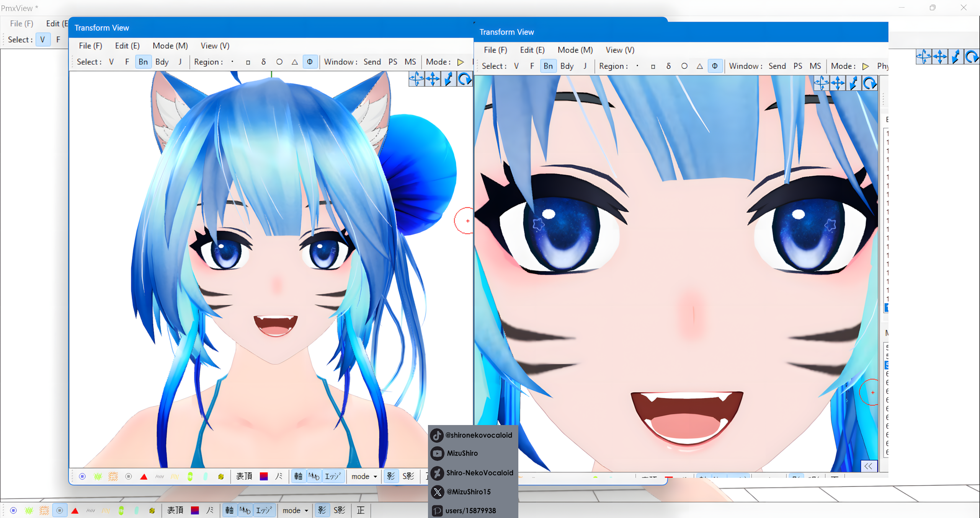Select circle region mode in right Transform View
Screen dimensions: 980x518
click(684, 66)
